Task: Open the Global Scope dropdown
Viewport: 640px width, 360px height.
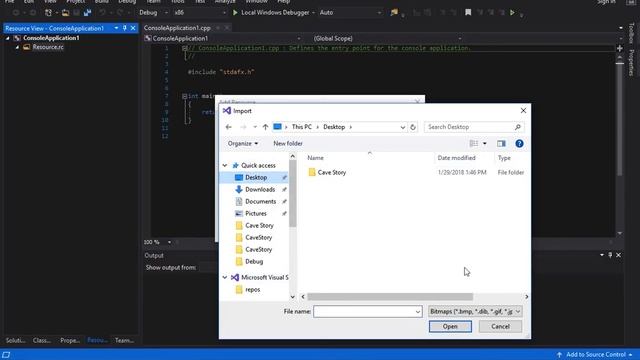Action: pyautogui.click(x=388, y=38)
